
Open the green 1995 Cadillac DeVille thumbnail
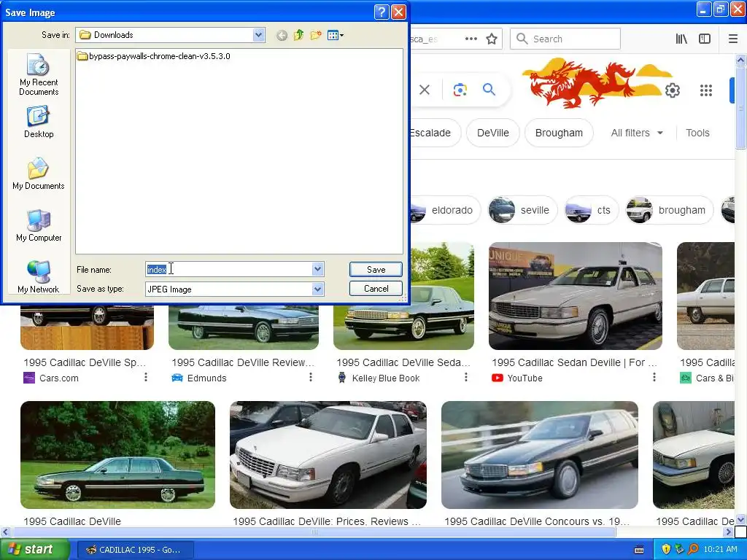[117, 455]
